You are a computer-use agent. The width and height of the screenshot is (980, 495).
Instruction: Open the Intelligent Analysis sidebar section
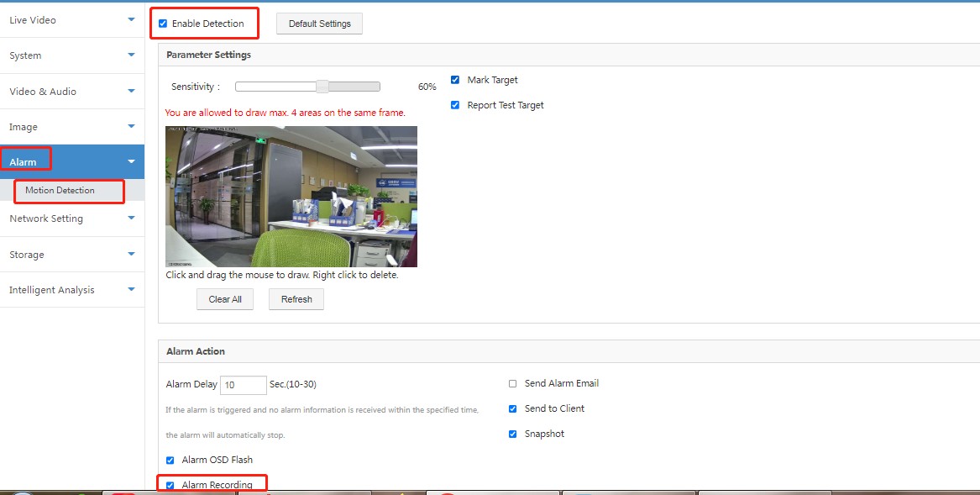[x=71, y=290]
